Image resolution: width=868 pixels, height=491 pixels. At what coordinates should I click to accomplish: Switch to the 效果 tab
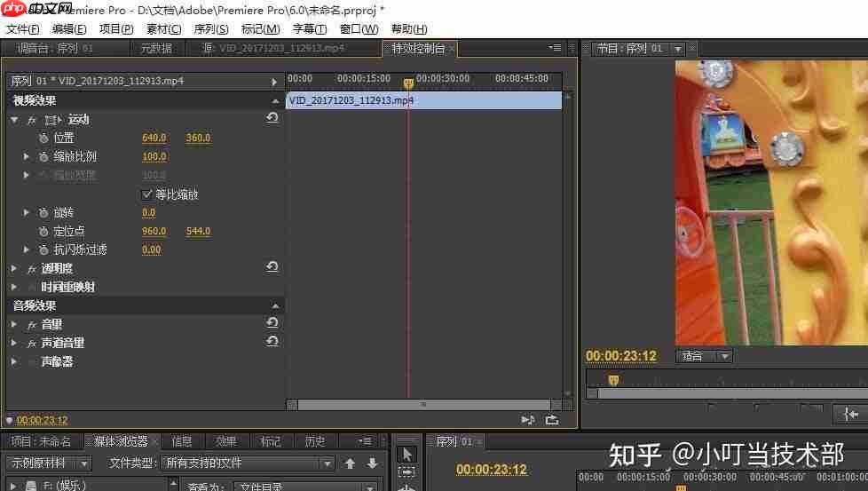[226, 441]
